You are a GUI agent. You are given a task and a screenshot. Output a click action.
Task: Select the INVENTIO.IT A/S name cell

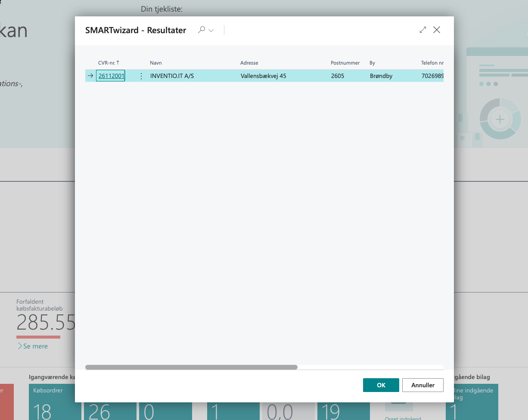[x=172, y=76]
